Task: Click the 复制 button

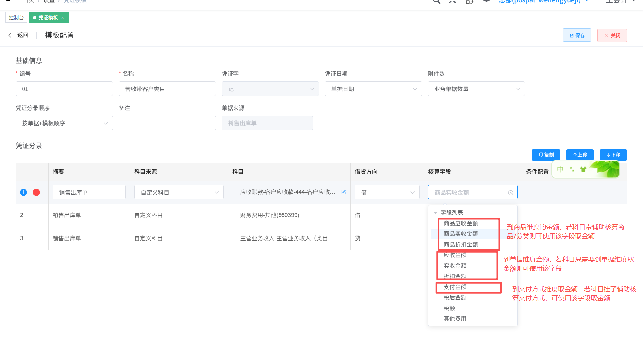Action: (546, 155)
